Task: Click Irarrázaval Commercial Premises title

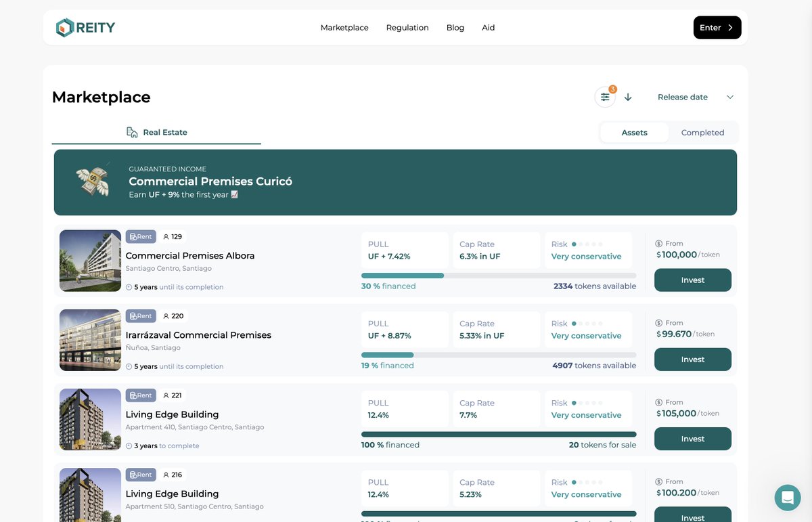Action: pyautogui.click(x=198, y=335)
